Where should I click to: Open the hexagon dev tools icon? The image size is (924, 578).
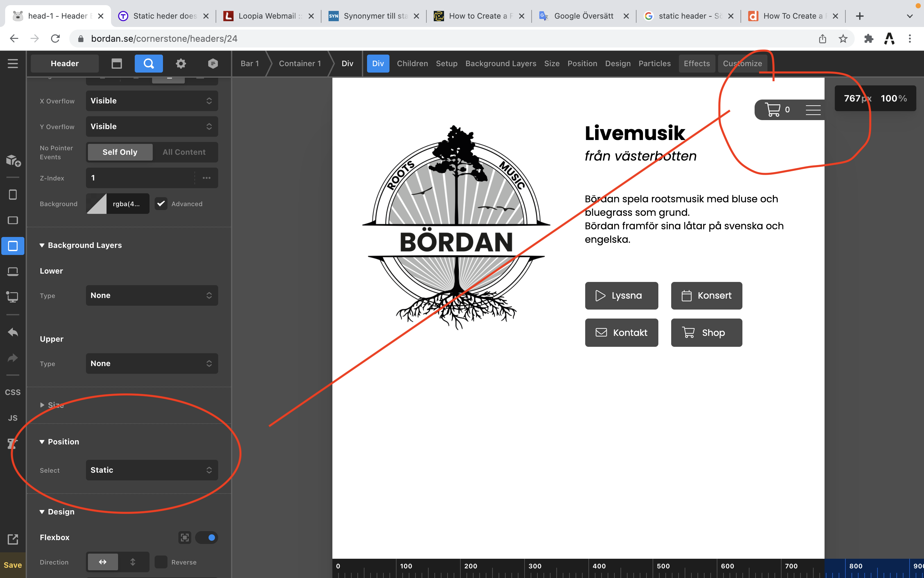tap(213, 64)
